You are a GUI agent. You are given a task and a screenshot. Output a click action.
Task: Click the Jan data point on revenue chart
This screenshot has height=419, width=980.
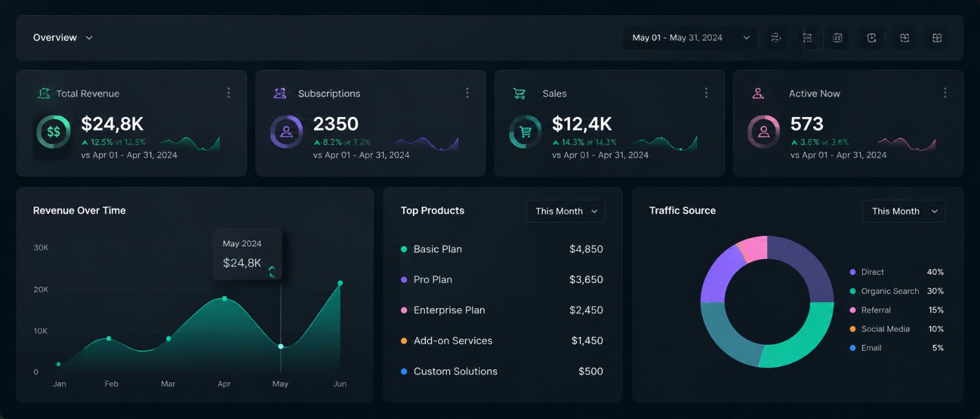tap(59, 364)
